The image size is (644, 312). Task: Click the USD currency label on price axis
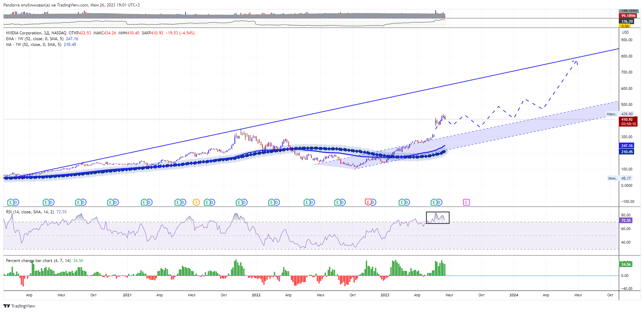(x=626, y=32)
